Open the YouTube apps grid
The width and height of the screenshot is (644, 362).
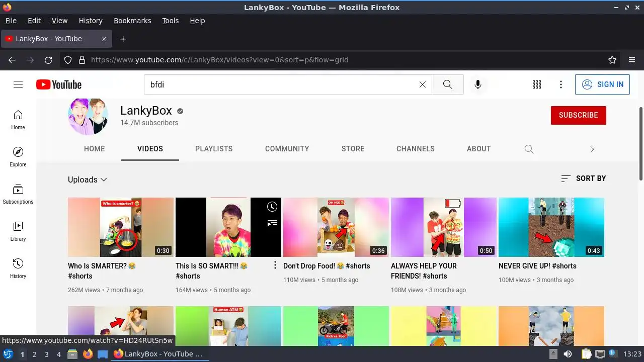537,84
